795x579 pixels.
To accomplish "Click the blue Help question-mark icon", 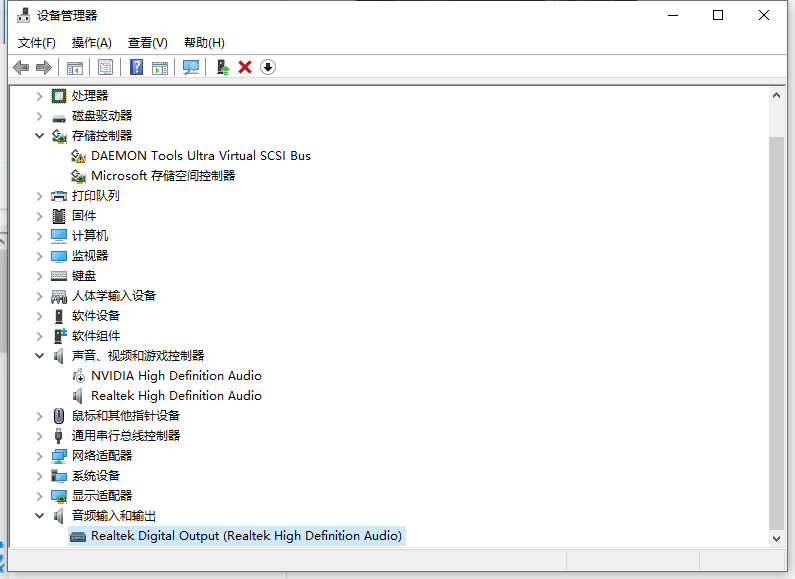I will [x=137, y=67].
